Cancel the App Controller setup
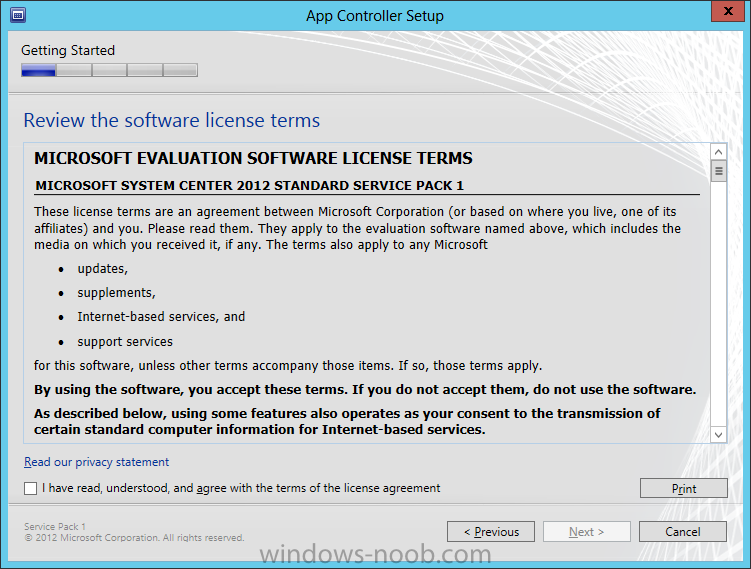 pyautogui.click(x=683, y=532)
